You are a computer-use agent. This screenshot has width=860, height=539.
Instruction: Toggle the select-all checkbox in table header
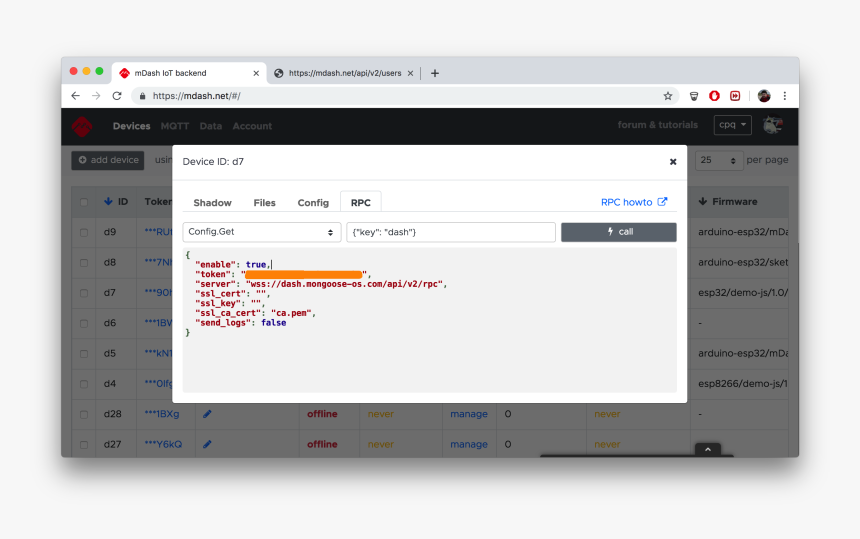[84, 202]
